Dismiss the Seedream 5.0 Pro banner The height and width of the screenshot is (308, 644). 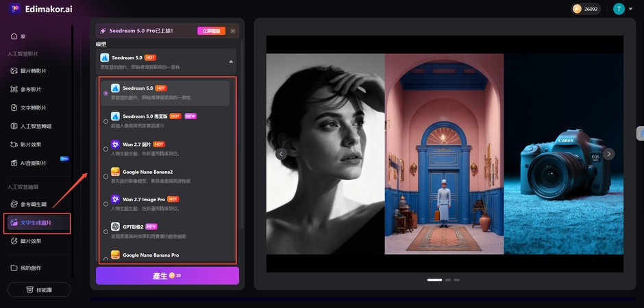pos(233,31)
